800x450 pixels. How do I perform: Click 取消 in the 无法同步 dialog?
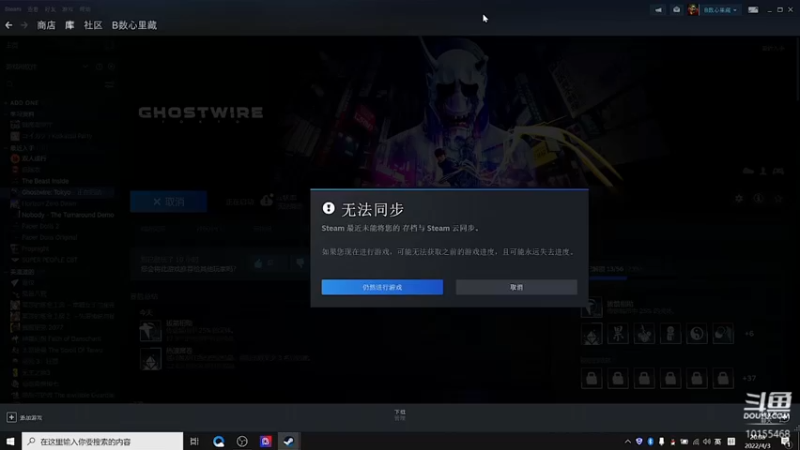[516, 287]
